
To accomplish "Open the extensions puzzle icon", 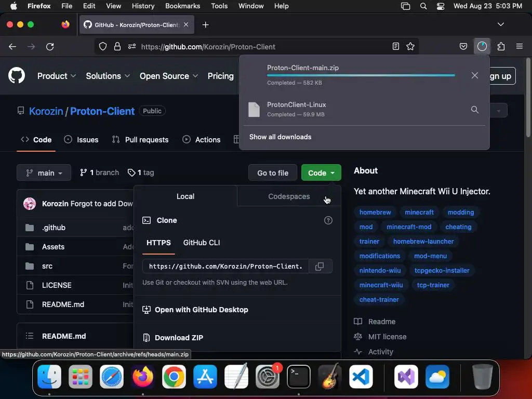I will point(501,46).
